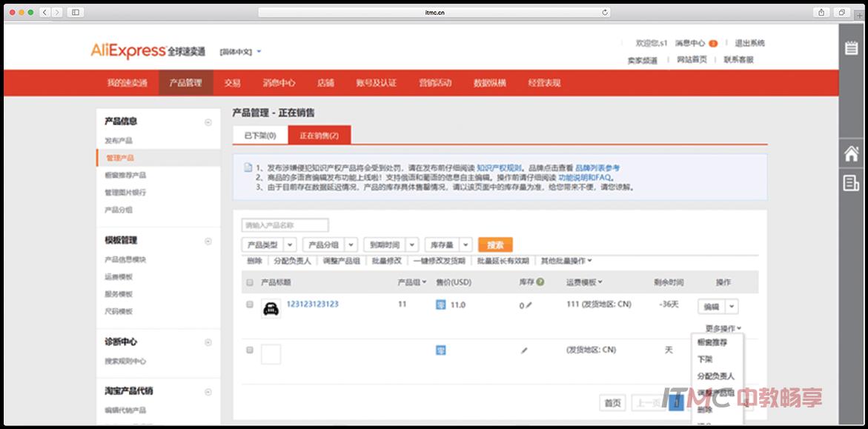Click the browser share icon
The image size is (868, 429).
tap(823, 12)
